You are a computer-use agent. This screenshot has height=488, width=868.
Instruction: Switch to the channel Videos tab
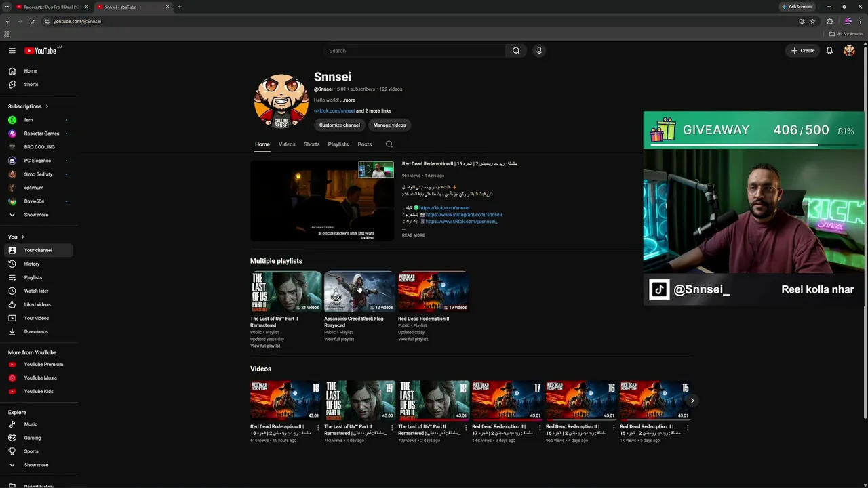pos(287,144)
